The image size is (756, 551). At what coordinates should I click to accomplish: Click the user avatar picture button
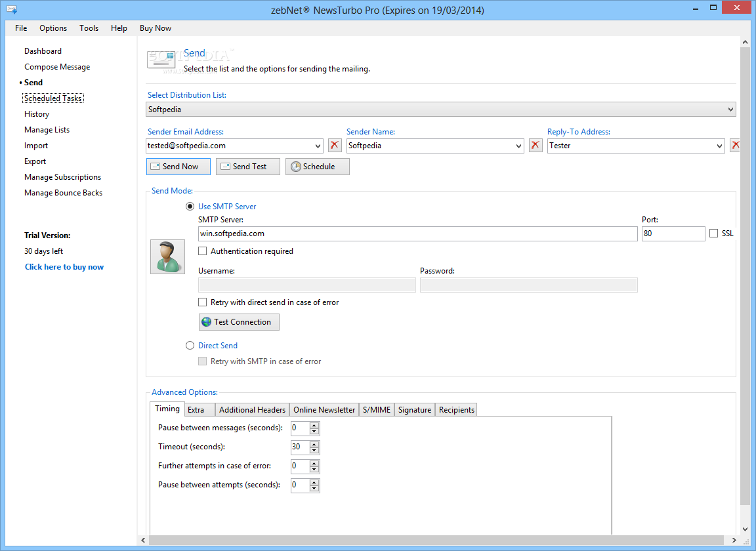tap(168, 257)
